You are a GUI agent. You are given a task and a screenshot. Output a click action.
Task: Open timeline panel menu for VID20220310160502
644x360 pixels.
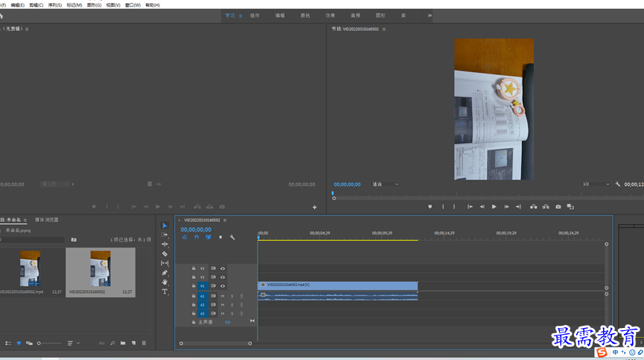click(x=225, y=220)
